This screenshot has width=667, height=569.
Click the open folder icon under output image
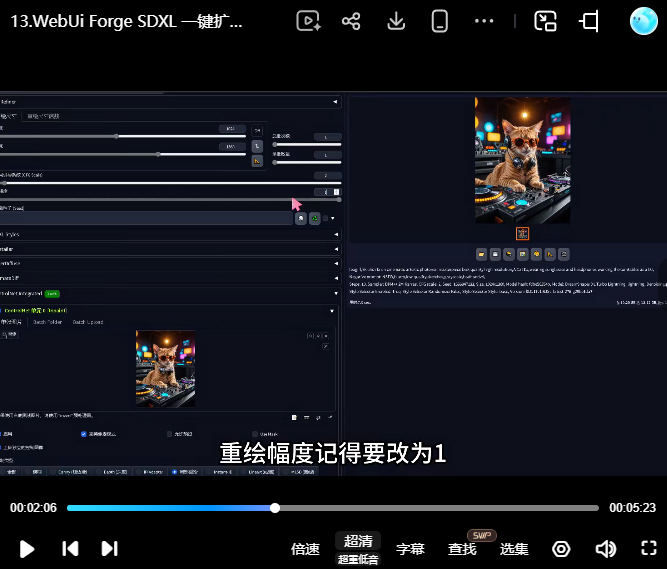(x=481, y=254)
